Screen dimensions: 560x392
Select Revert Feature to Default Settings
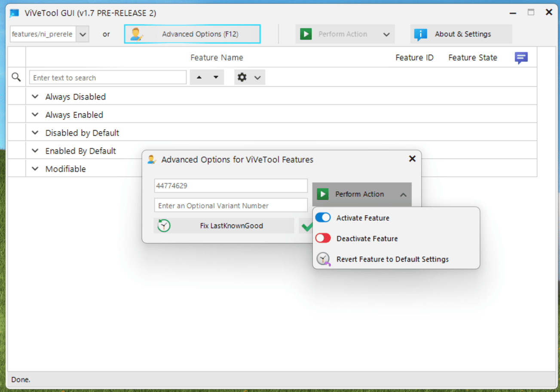396,259
